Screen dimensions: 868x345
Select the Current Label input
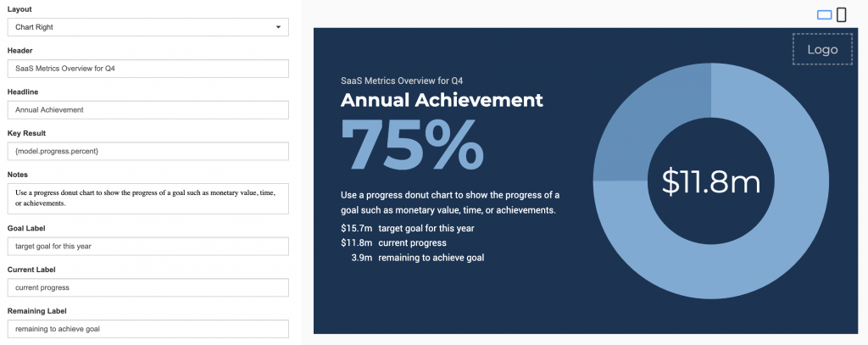click(x=148, y=287)
